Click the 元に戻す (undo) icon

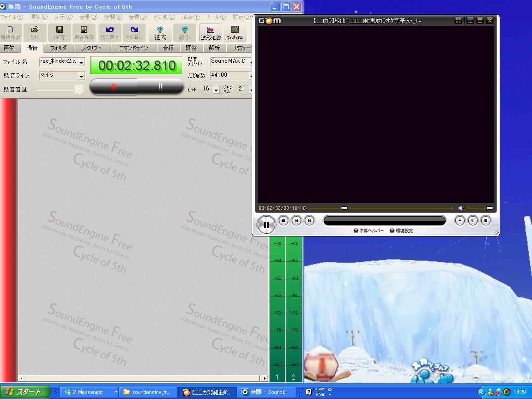tap(109, 33)
